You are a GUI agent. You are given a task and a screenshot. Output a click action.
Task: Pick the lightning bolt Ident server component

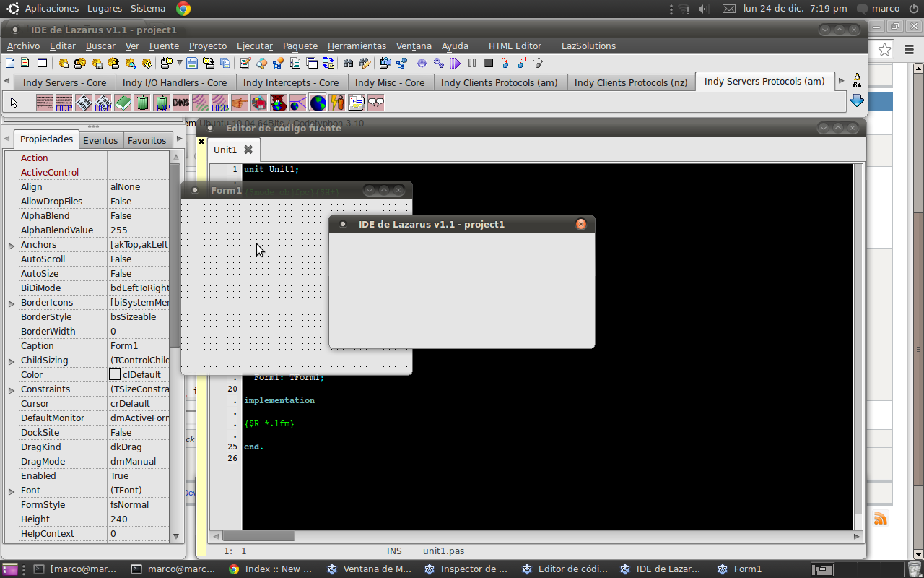click(336, 103)
